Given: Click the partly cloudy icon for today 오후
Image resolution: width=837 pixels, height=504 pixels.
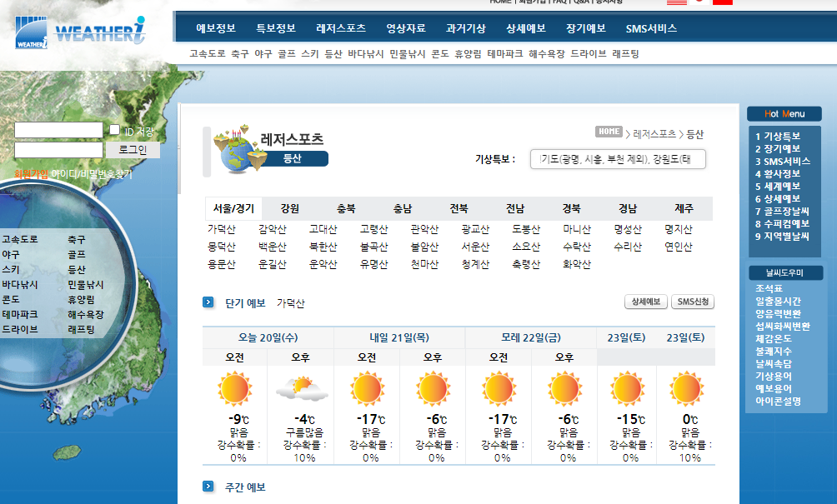Looking at the screenshot, I should coord(302,389).
